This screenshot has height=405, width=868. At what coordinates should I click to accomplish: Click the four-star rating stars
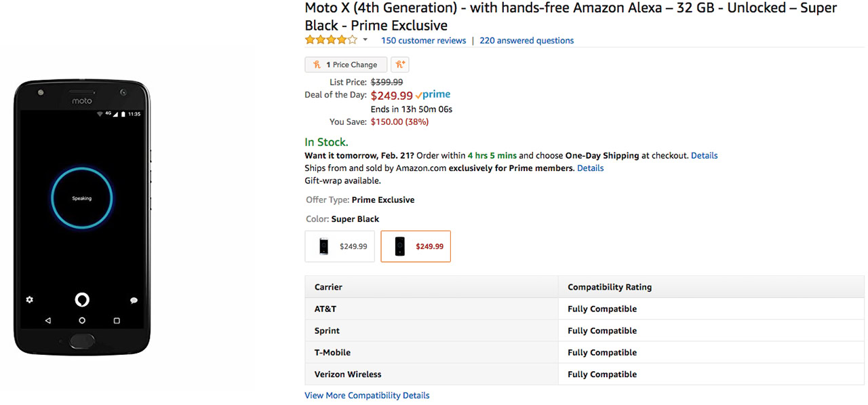coord(331,40)
